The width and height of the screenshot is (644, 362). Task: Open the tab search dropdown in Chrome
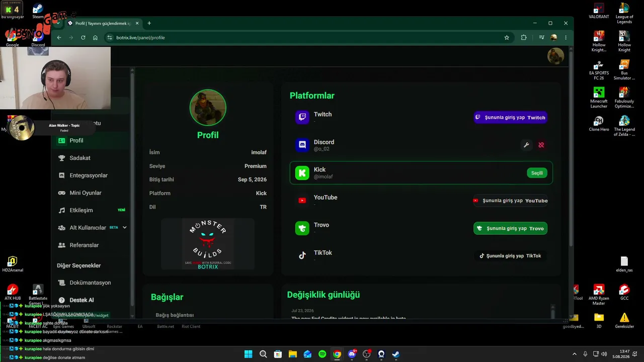click(58, 23)
